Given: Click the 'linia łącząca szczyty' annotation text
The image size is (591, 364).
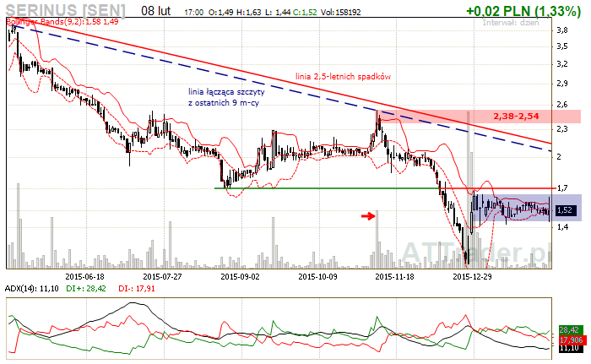Looking at the screenshot, I should tap(226, 92).
